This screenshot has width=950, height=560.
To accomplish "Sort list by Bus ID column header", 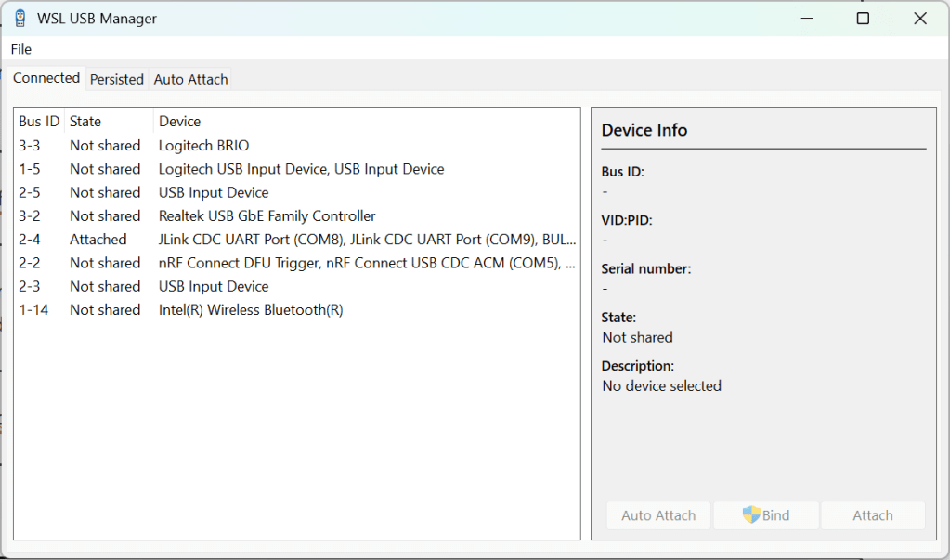I will tap(39, 122).
